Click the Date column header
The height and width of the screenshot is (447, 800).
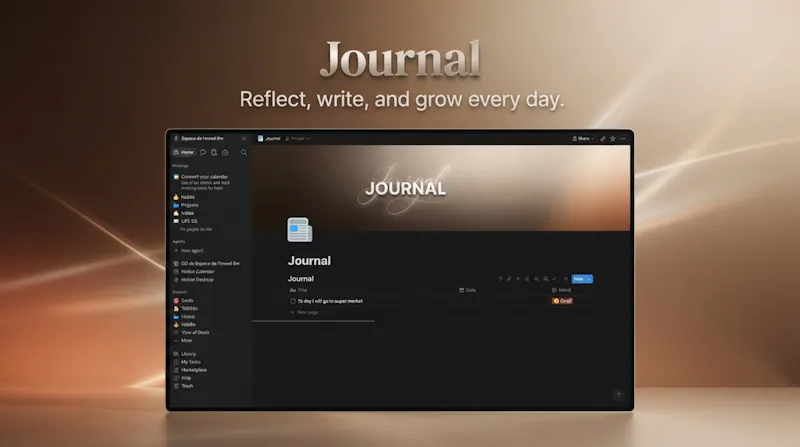pyautogui.click(x=467, y=290)
